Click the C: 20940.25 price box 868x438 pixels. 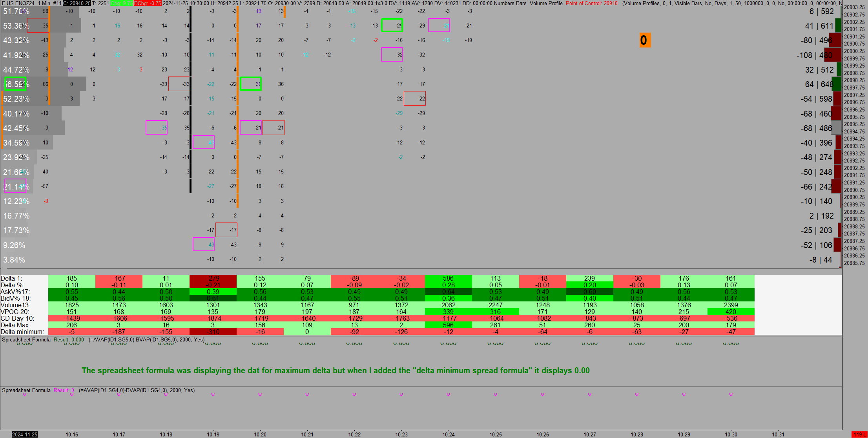click(77, 3)
